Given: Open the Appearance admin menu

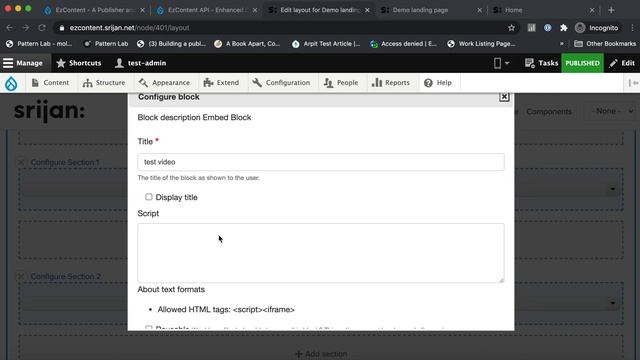Looking at the screenshot, I should (164, 82).
